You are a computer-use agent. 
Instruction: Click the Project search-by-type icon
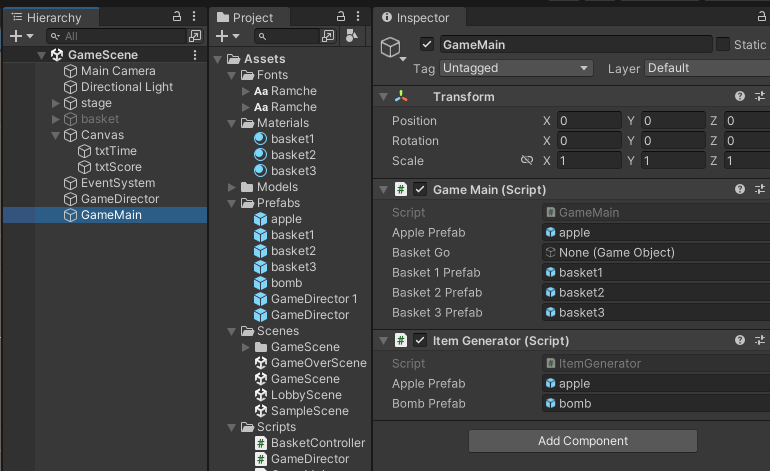pos(352,35)
